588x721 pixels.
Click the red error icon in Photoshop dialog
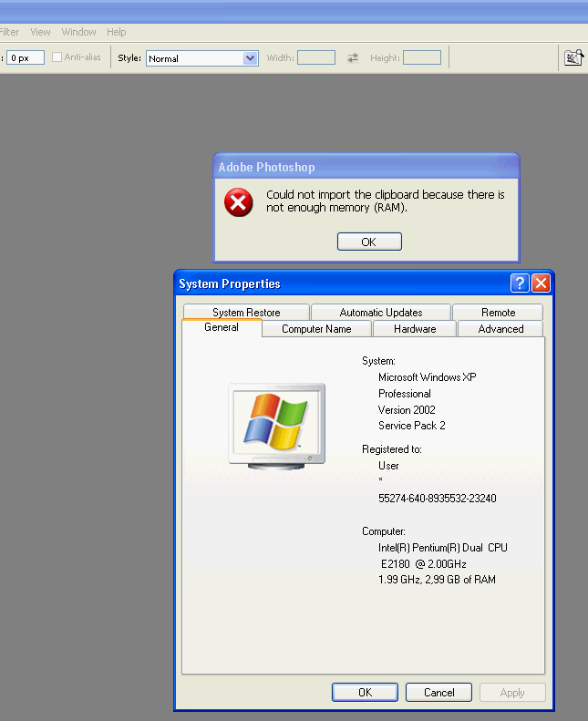tap(238, 201)
